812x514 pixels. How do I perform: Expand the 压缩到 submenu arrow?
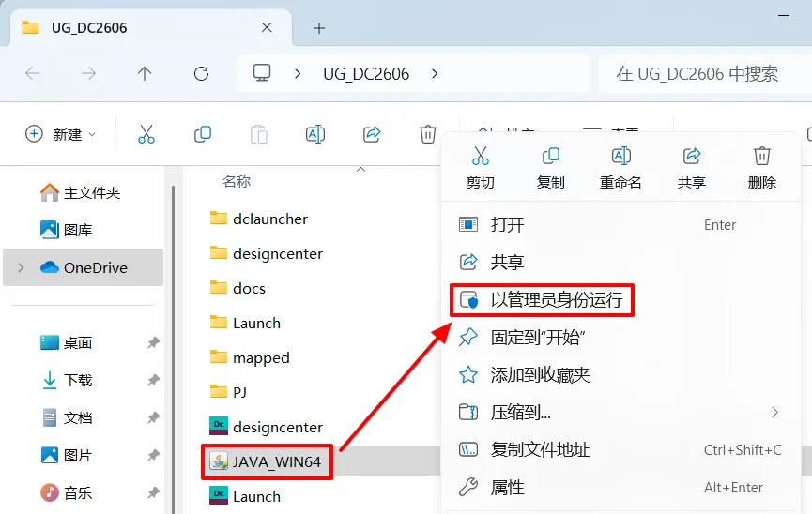click(774, 413)
